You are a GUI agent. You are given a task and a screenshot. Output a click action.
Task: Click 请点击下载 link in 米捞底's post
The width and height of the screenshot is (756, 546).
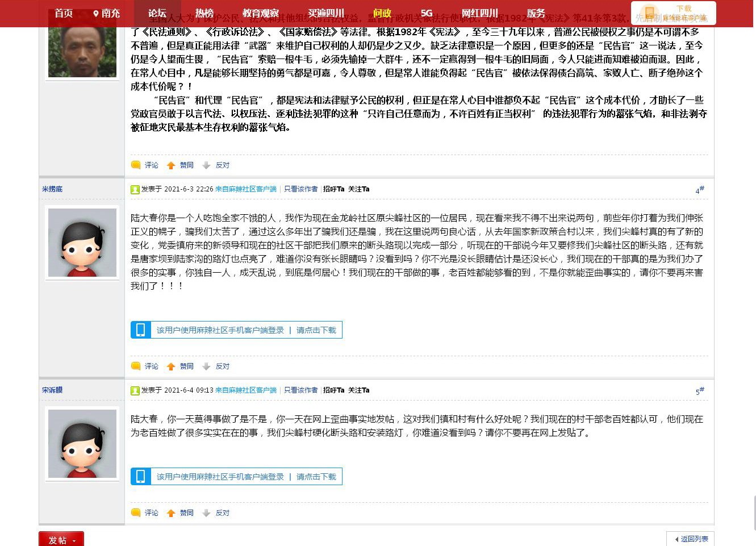tap(316, 330)
